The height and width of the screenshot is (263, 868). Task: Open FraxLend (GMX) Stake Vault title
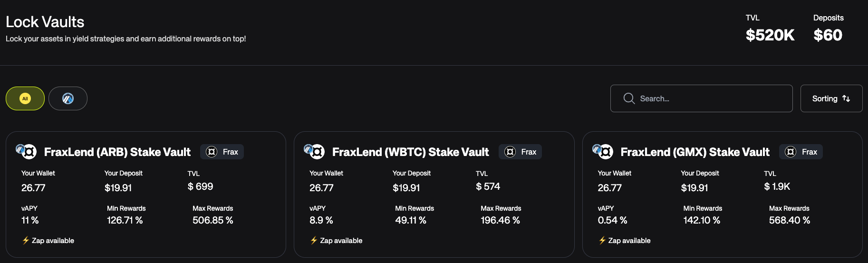pyautogui.click(x=695, y=152)
